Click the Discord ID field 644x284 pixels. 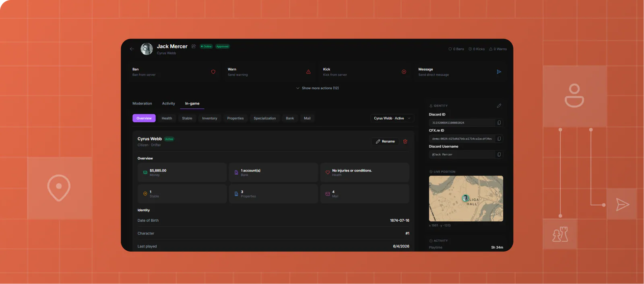[x=462, y=123]
